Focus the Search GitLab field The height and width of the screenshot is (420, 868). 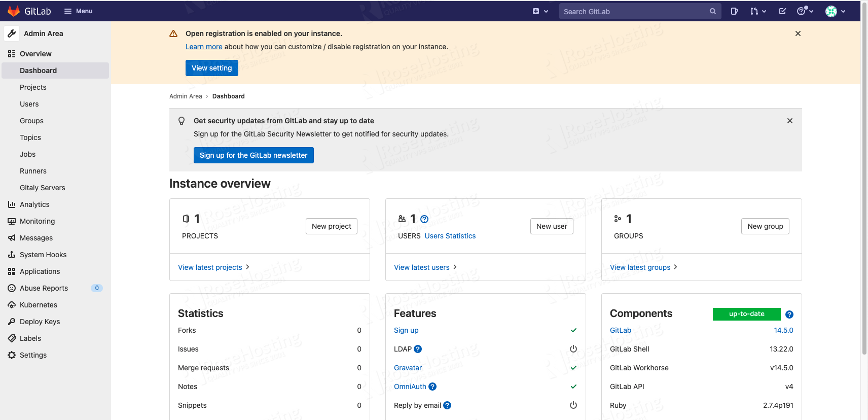pos(634,11)
